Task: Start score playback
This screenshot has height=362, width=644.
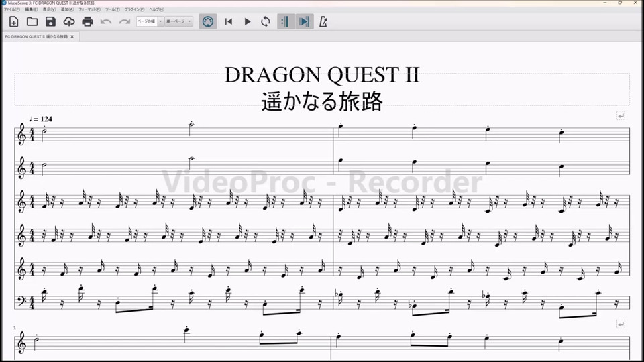Action: point(248,21)
